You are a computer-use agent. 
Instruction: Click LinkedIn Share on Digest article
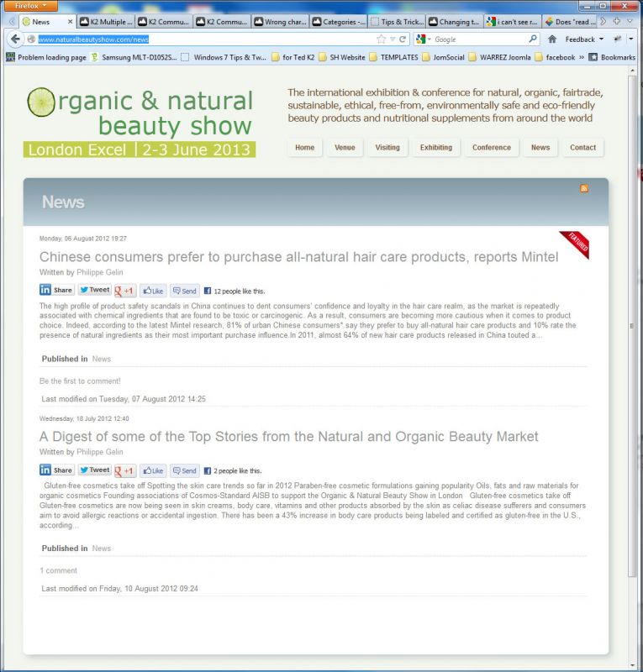coord(56,470)
